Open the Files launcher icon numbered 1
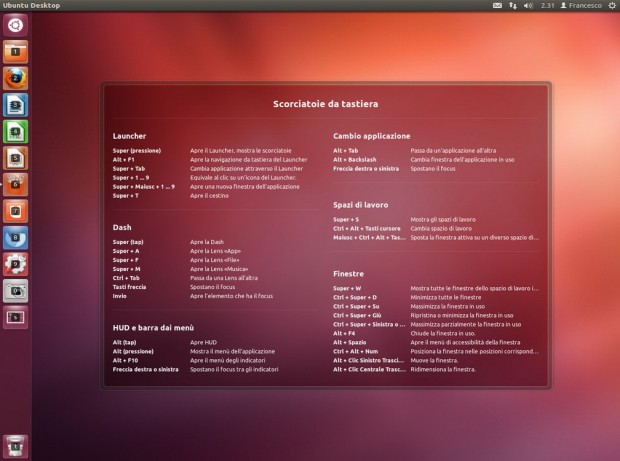Viewport: 620px width, 461px height. 15,52
